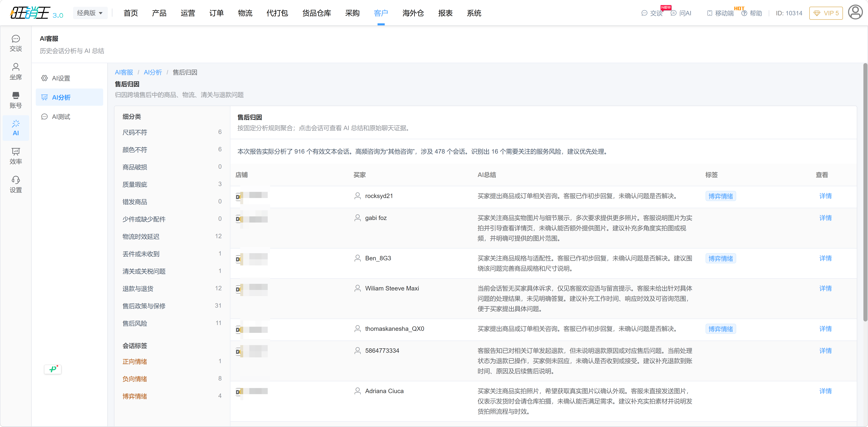Open 帮助 help in the top bar
This screenshot has height=427, width=868.
coord(752,13)
